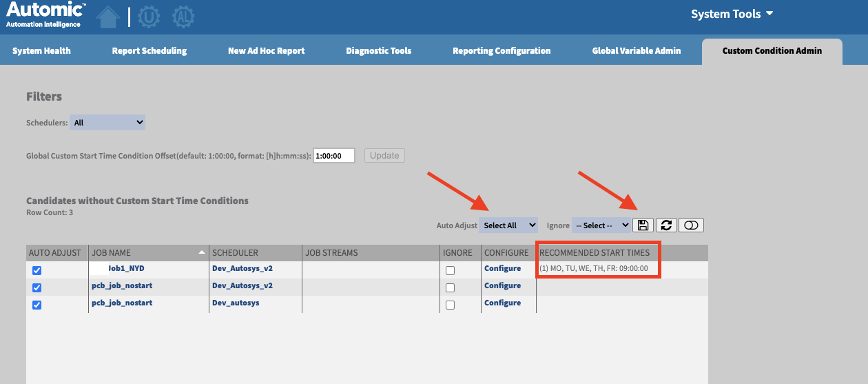Switch to the Diagnostic Tools tab

(x=378, y=50)
